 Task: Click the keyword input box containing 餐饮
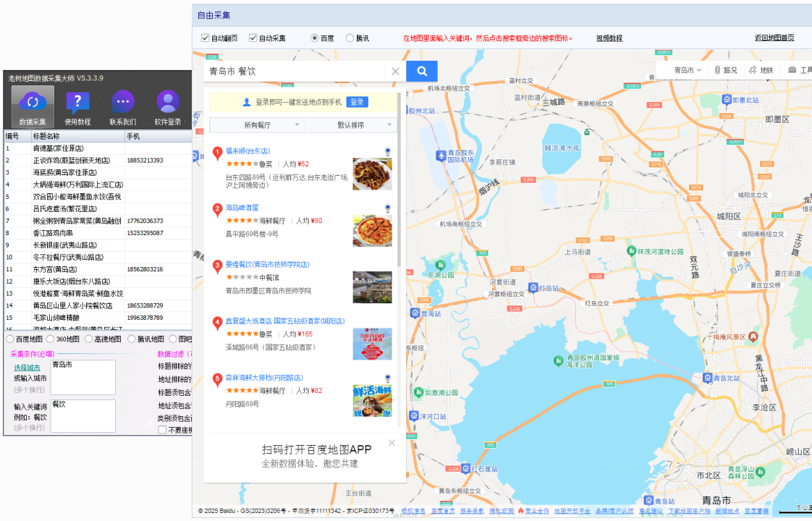(x=83, y=415)
